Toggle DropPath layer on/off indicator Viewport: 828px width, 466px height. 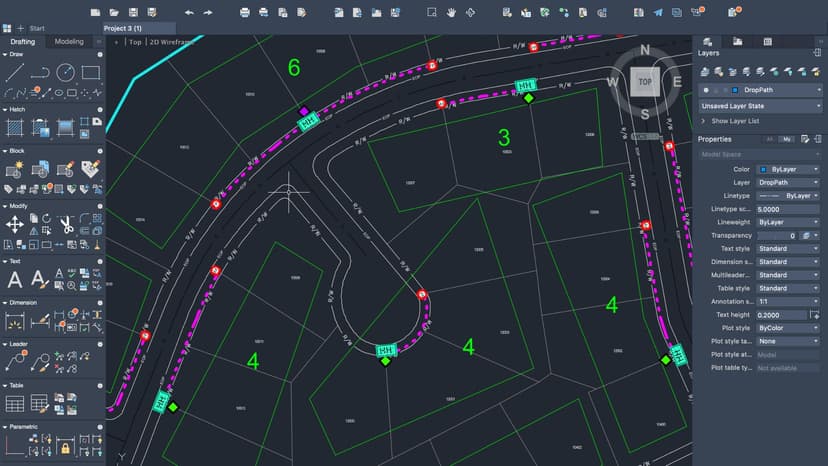707,89
